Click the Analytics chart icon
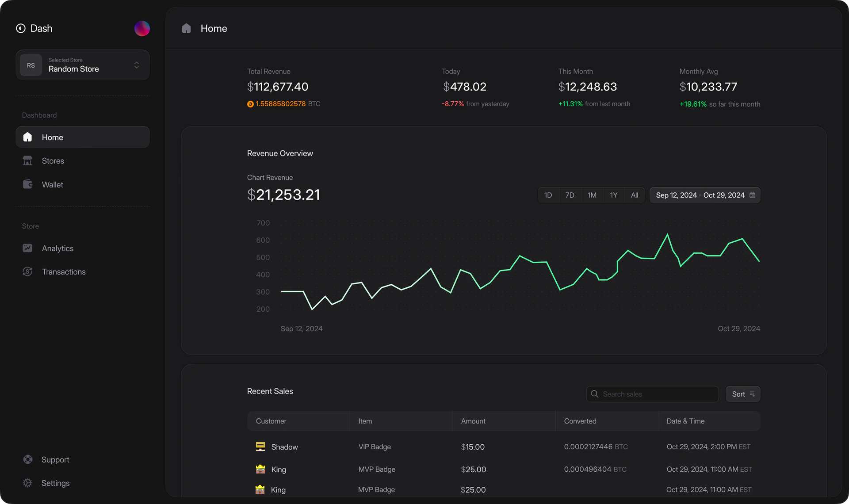This screenshot has height=504, width=849. coord(27,248)
